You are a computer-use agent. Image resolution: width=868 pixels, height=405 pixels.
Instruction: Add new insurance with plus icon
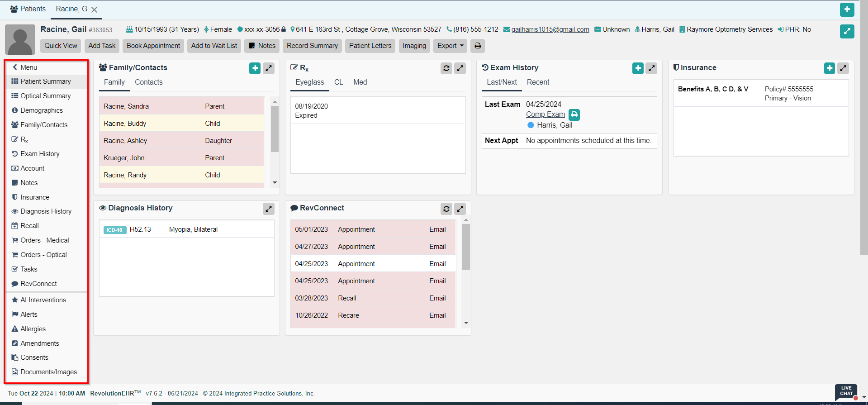(830, 68)
